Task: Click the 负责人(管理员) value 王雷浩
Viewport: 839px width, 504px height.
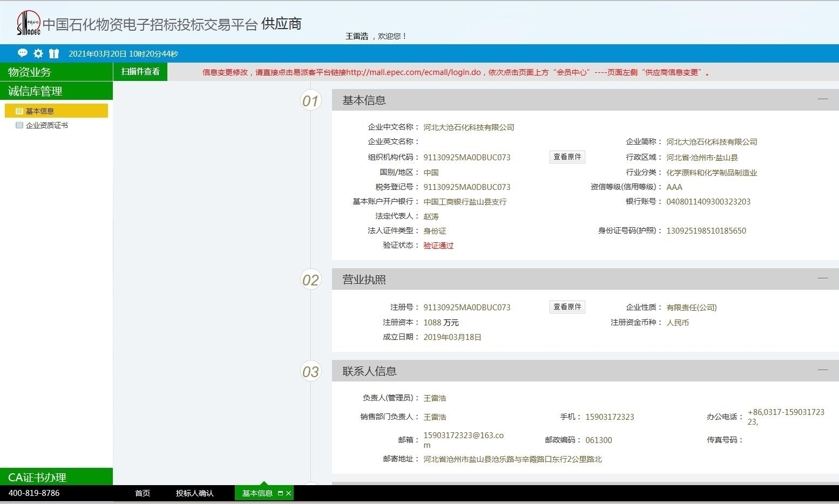Action: (435, 398)
